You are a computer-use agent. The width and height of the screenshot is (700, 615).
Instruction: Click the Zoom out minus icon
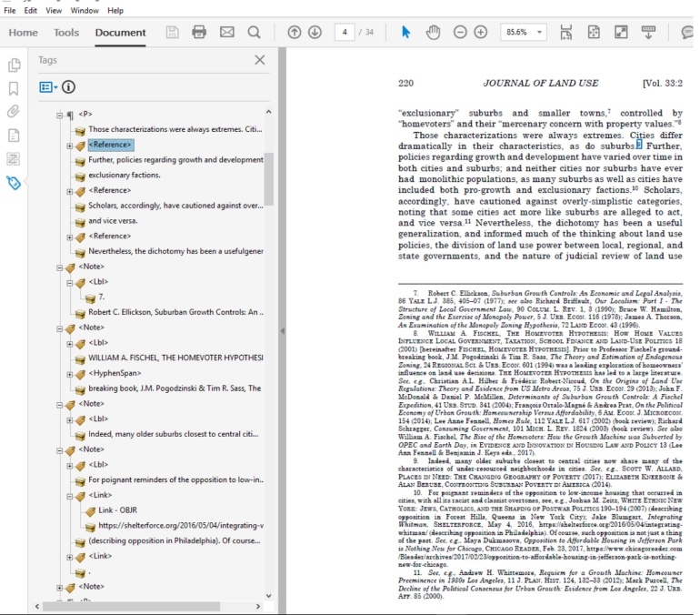(459, 32)
